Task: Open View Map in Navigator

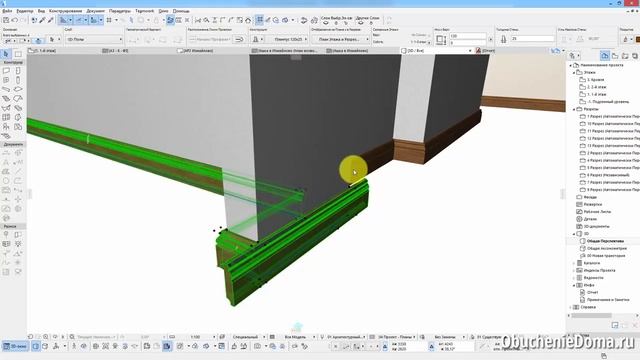Action: [615, 56]
